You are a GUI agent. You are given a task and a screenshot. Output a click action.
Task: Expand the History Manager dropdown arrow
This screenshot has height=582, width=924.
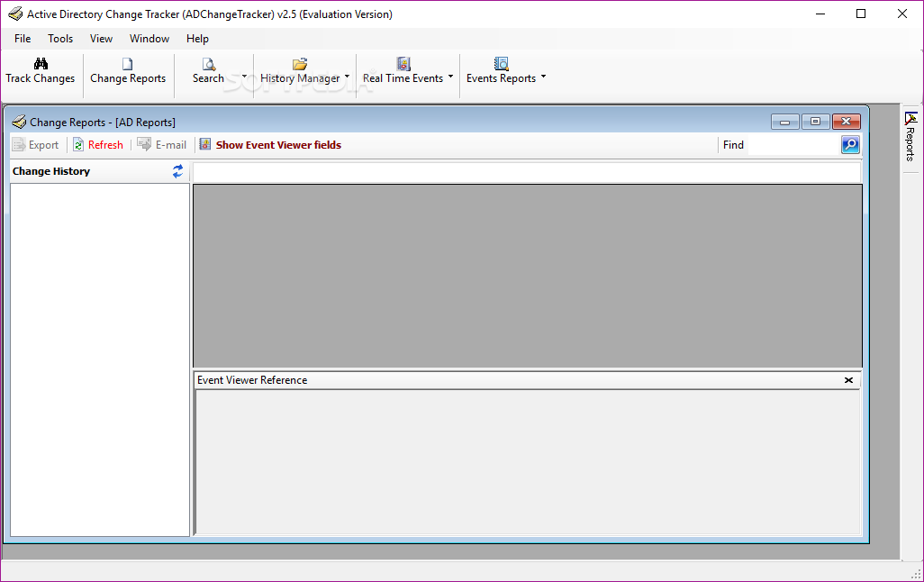(347, 76)
